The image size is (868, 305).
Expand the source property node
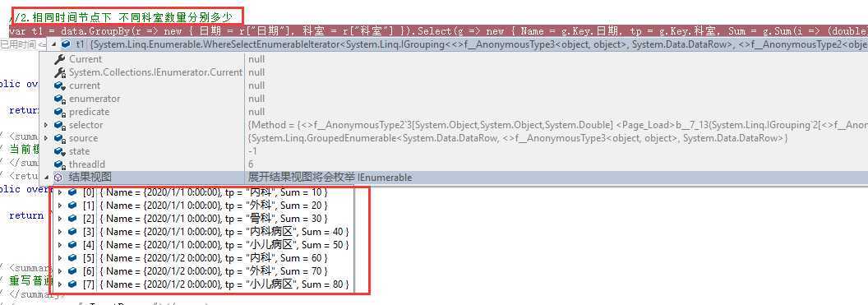[47, 138]
